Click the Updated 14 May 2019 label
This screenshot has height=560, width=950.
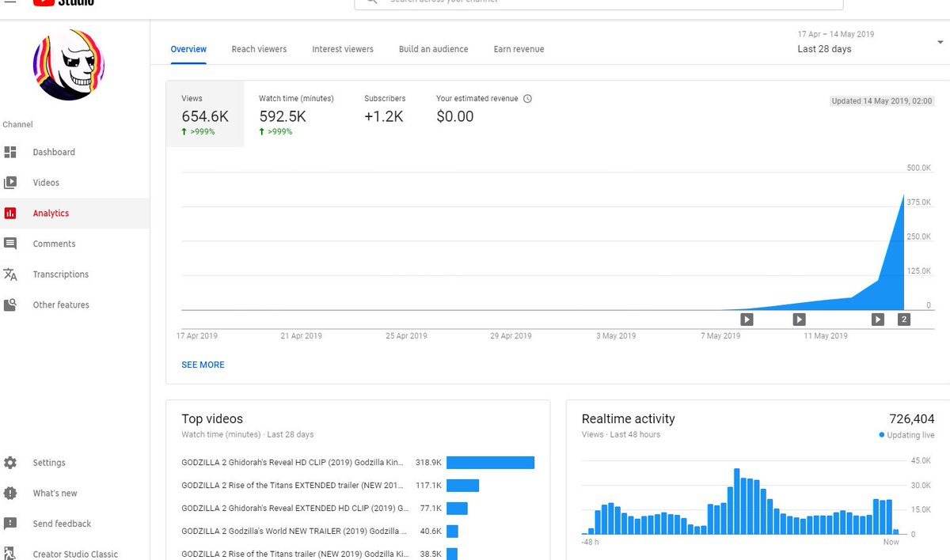click(881, 101)
